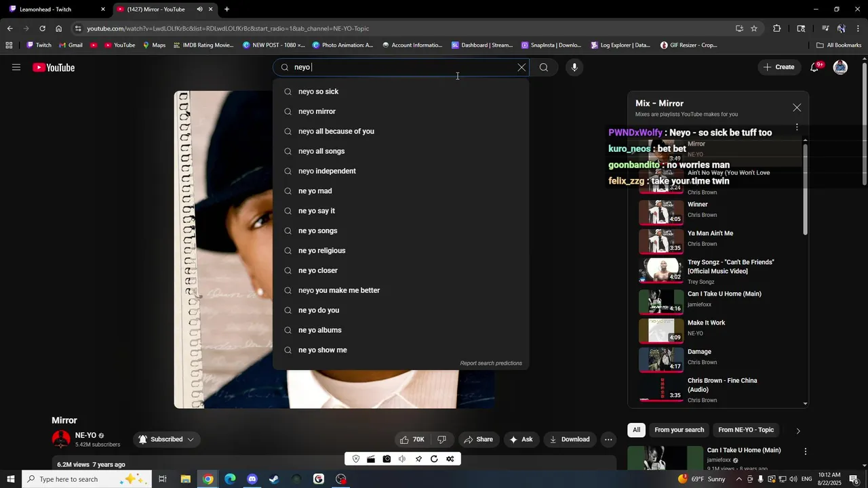The width and height of the screenshot is (868, 488).
Task: Select suggestion "neyo so sick"
Action: [x=401, y=91]
